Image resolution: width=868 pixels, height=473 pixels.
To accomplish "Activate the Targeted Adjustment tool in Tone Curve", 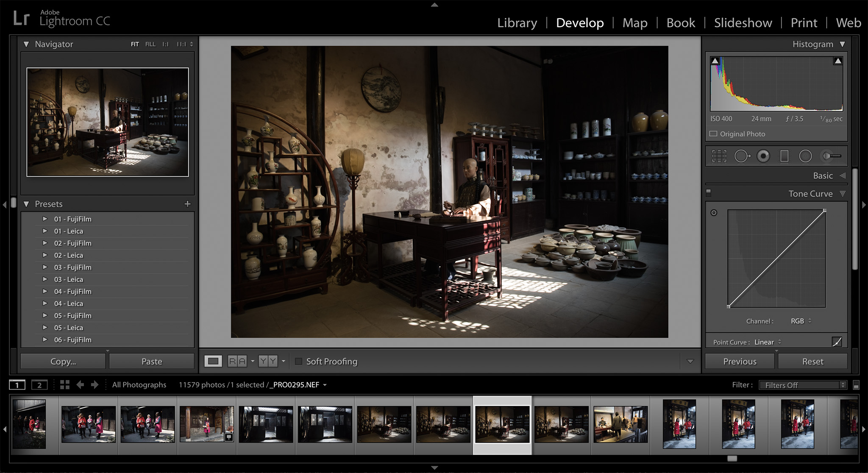I will (x=714, y=213).
